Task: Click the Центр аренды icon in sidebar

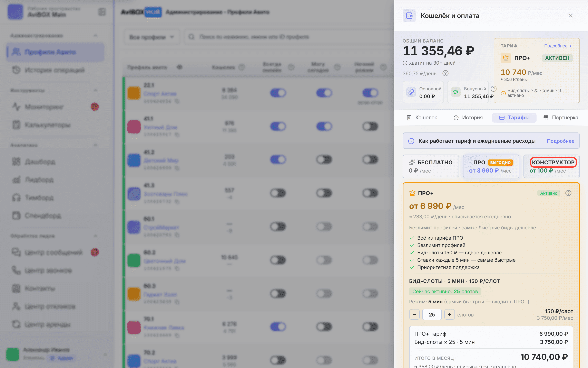Action: [x=16, y=324]
